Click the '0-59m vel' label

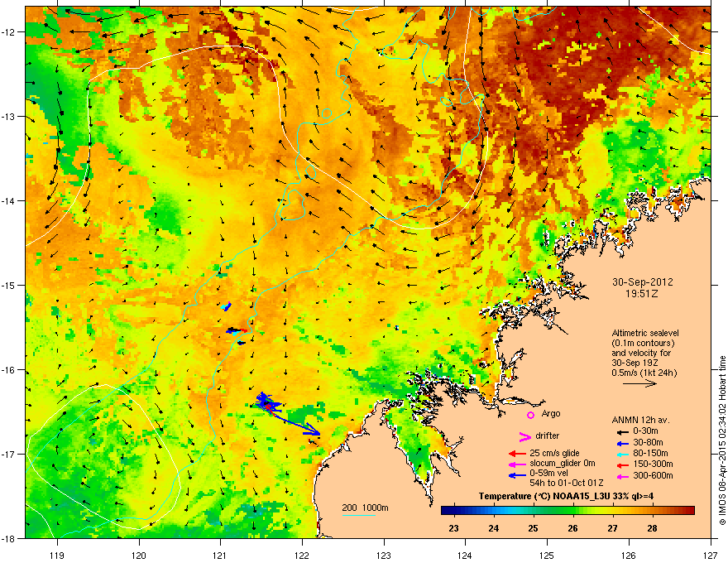click(549, 473)
